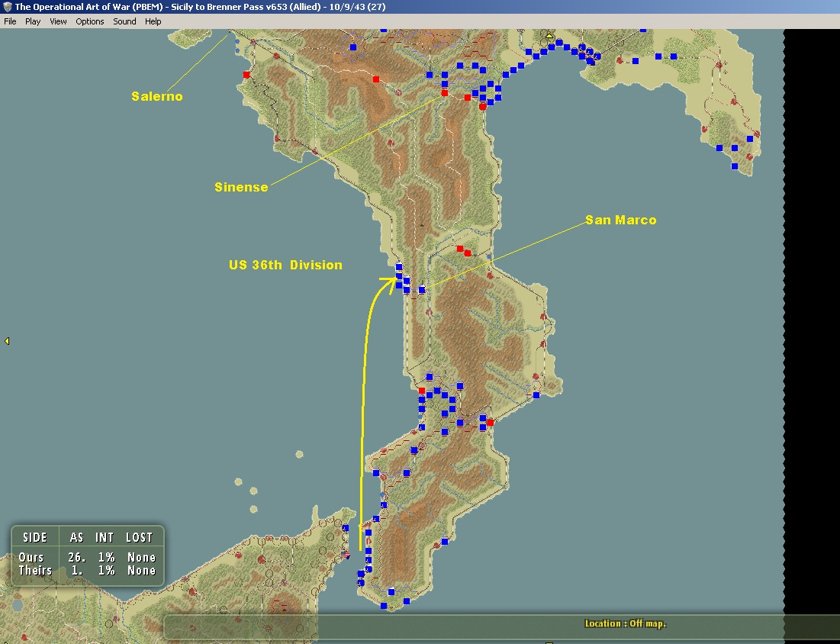840x644 pixels.
Task: Click the 'AS' column header
Action: (76, 537)
